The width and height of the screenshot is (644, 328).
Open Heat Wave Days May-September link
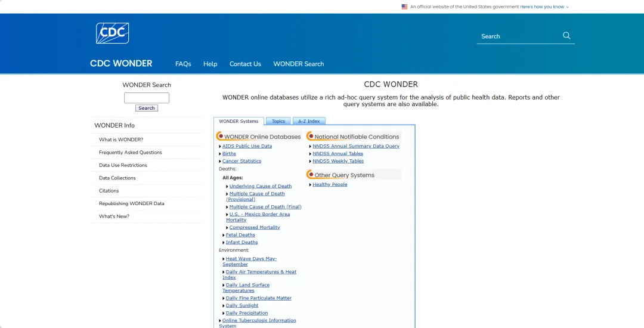point(250,261)
